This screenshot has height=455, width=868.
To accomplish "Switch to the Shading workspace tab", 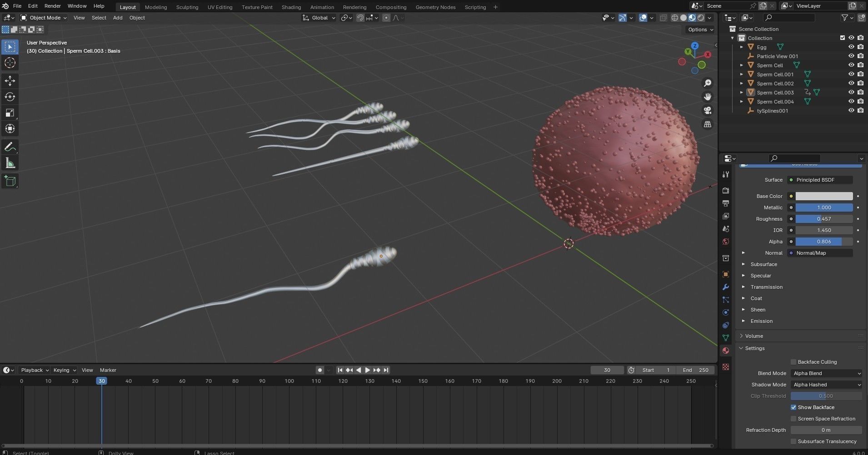I will click(291, 7).
